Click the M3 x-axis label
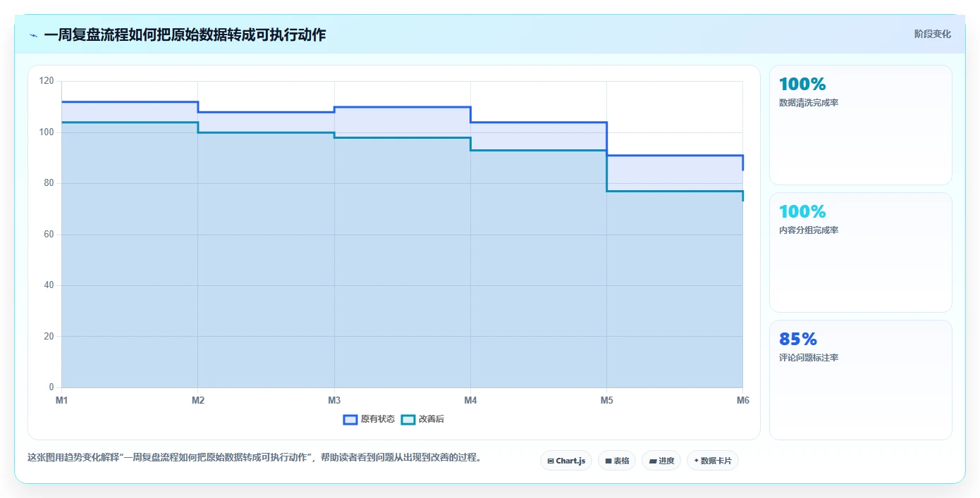The image size is (980, 498). tap(334, 400)
